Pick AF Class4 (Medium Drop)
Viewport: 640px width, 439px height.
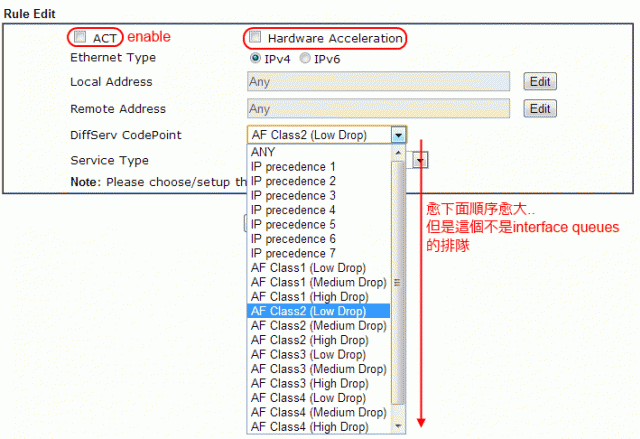pyautogui.click(x=318, y=412)
